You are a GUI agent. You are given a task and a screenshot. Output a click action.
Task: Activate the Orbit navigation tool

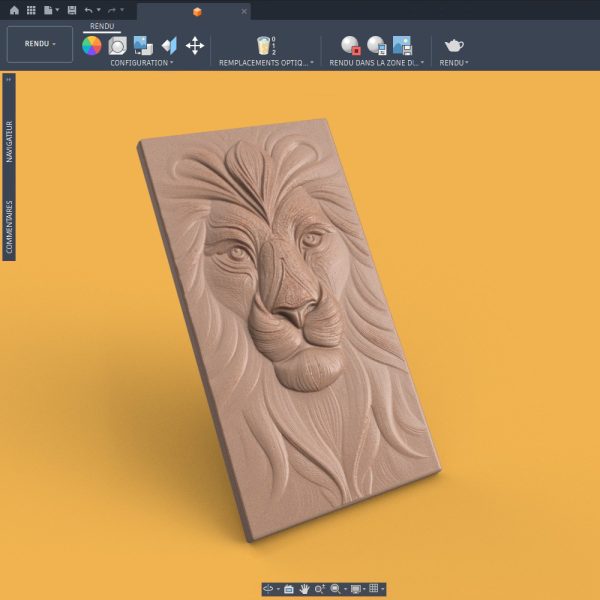[x=268, y=589]
